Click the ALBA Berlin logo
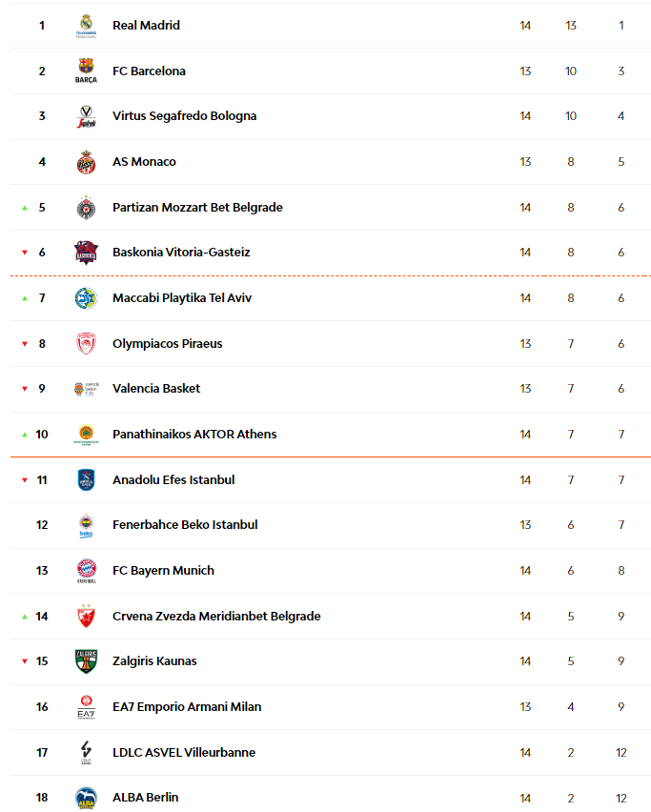This screenshot has height=812, width=651. tap(86, 798)
